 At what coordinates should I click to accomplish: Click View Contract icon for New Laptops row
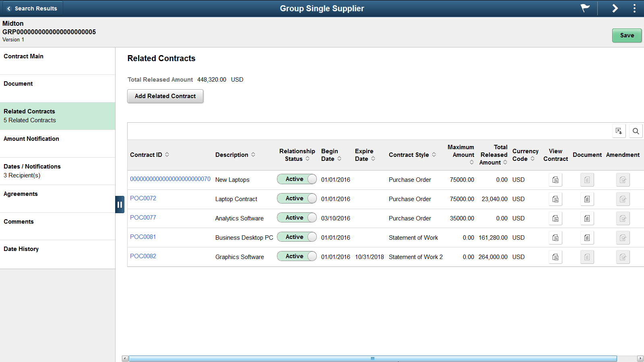point(555,180)
